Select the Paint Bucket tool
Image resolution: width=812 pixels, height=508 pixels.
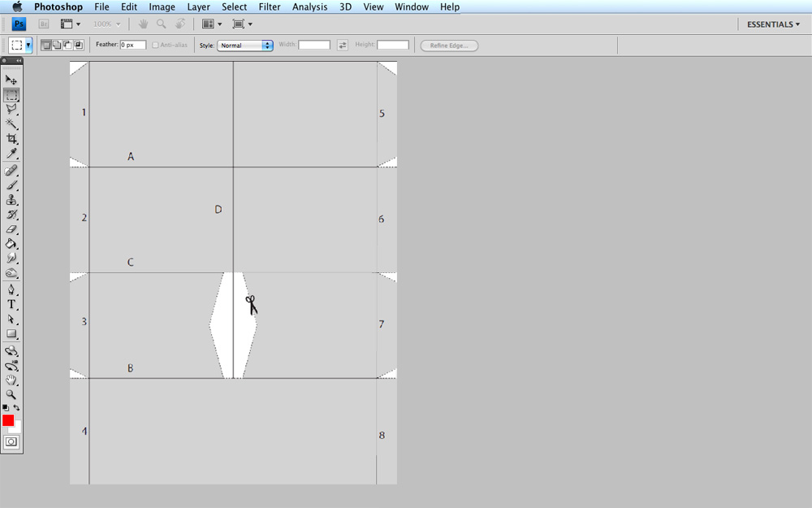click(x=11, y=244)
